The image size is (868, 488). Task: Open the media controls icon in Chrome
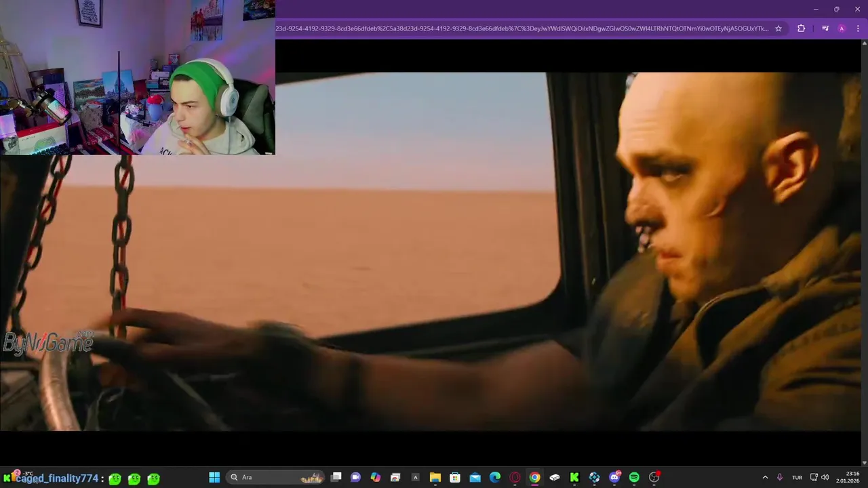825,28
